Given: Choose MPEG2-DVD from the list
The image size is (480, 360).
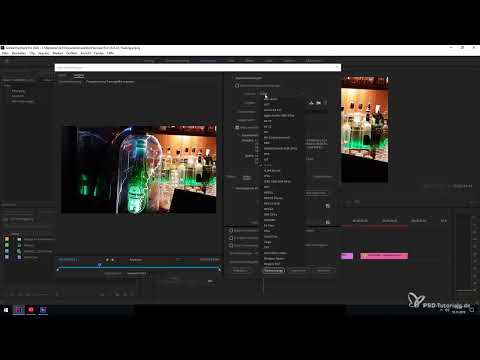Looking at the screenshot, I should click(x=272, y=204).
